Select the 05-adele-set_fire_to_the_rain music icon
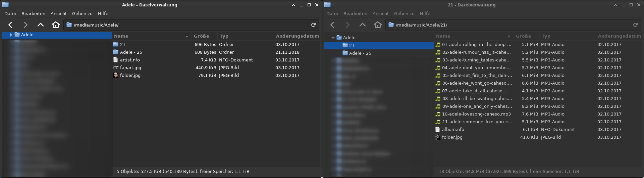Screen dimensions: 644x178 pyautogui.click(x=438, y=75)
